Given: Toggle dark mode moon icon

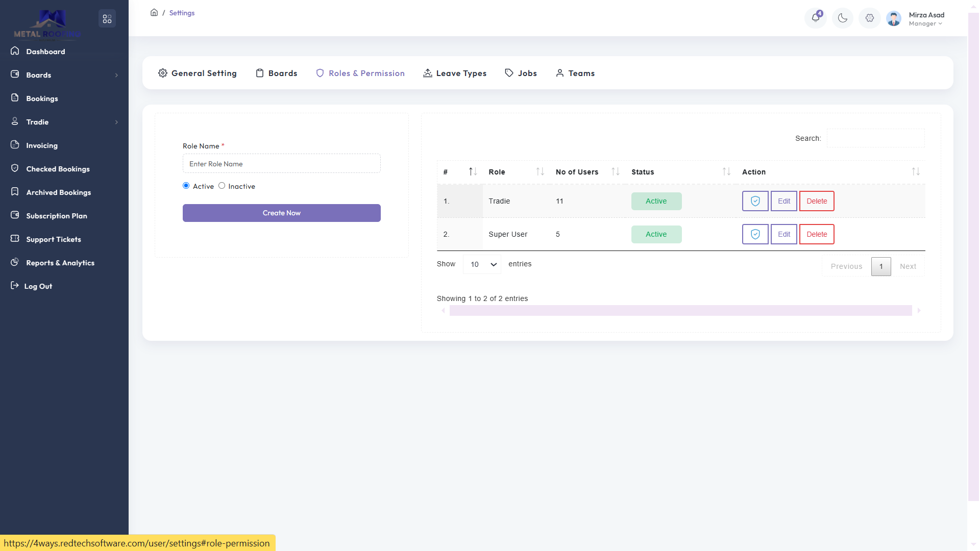Looking at the screenshot, I should pos(843,18).
